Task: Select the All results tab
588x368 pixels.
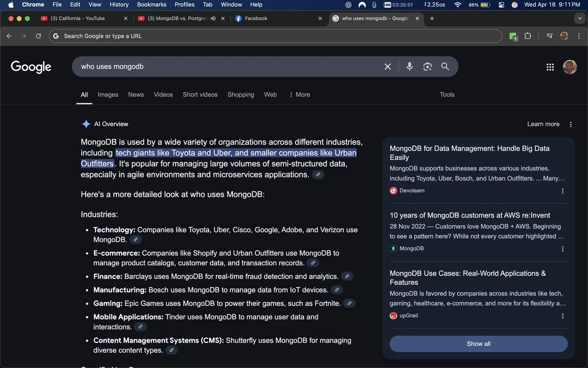Action: (84, 95)
